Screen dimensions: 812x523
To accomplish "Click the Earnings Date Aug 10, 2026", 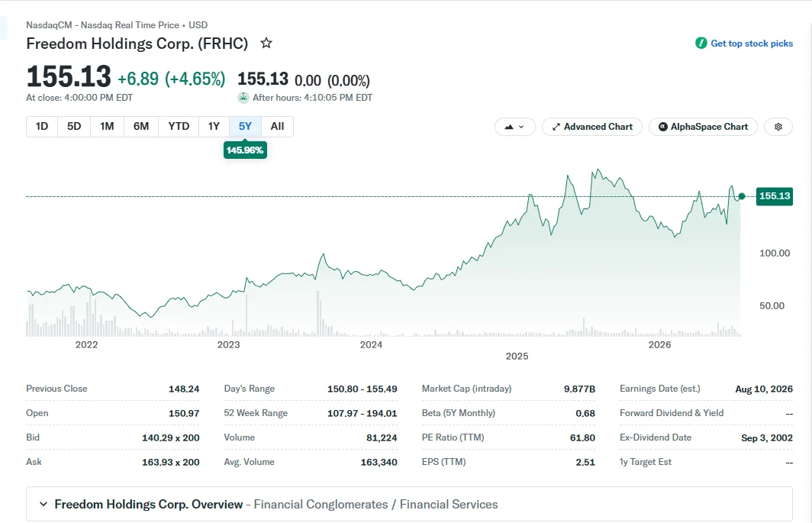I will (x=764, y=389).
